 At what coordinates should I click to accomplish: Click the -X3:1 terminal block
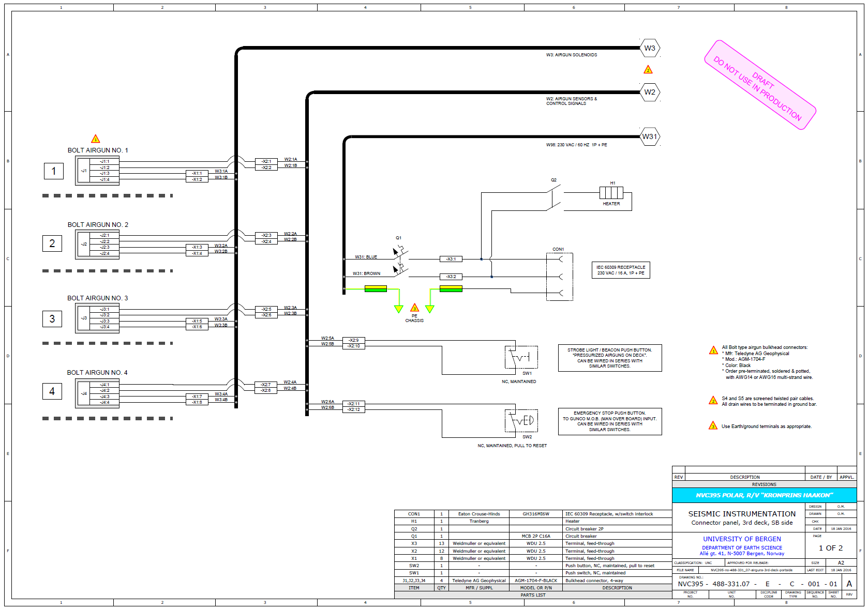coord(451,259)
